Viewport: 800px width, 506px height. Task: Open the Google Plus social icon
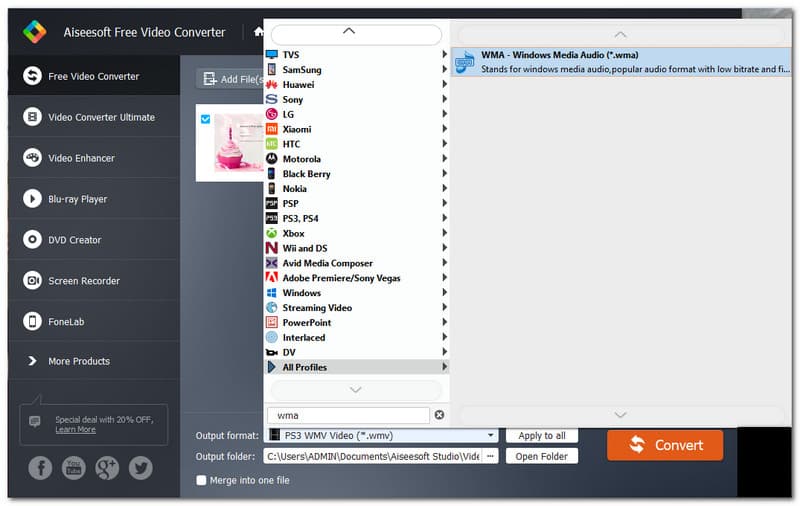[x=107, y=468]
